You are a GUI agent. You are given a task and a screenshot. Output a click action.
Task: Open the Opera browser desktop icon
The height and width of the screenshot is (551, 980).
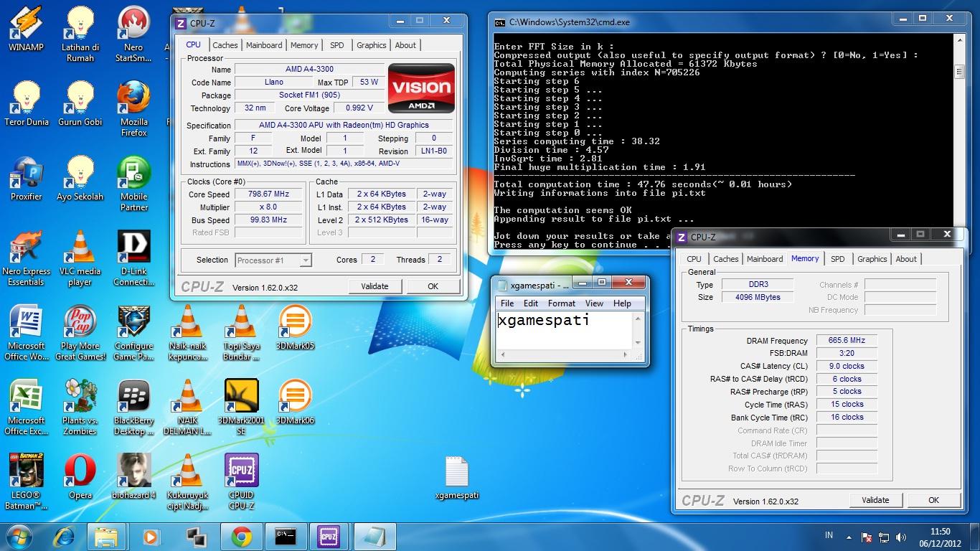pyautogui.click(x=80, y=476)
